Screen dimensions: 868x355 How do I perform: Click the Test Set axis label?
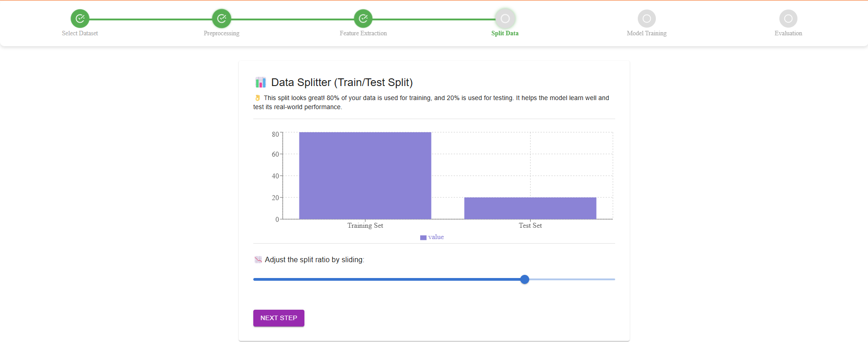[530, 225]
